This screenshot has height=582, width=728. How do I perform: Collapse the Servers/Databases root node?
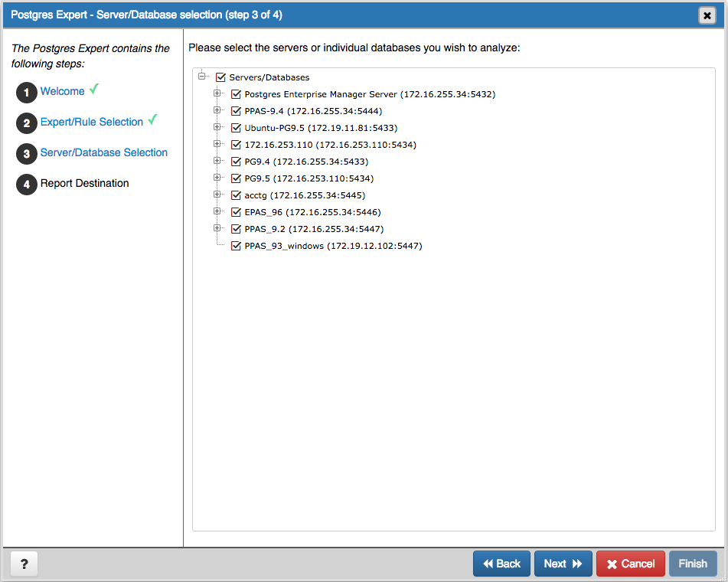(201, 76)
